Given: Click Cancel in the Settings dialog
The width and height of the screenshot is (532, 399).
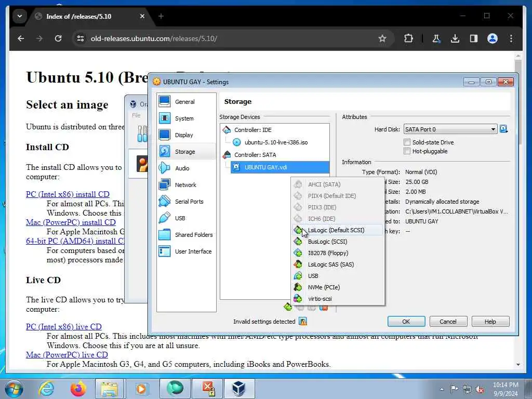Looking at the screenshot, I should pos(448,321).
